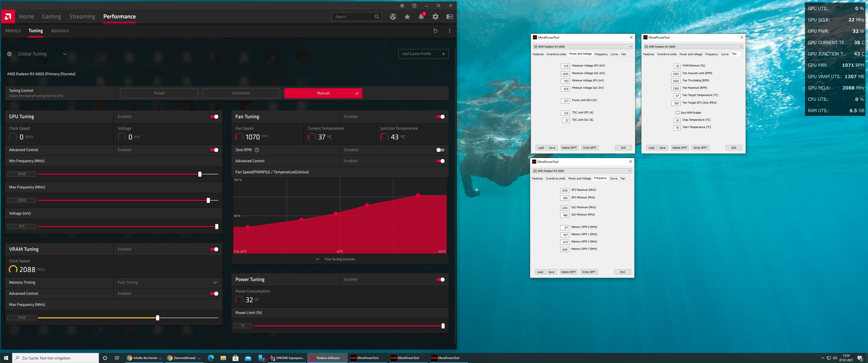868x363 pixels.
Task: Select Preset tuning control
Action: [x=159, y=93]
